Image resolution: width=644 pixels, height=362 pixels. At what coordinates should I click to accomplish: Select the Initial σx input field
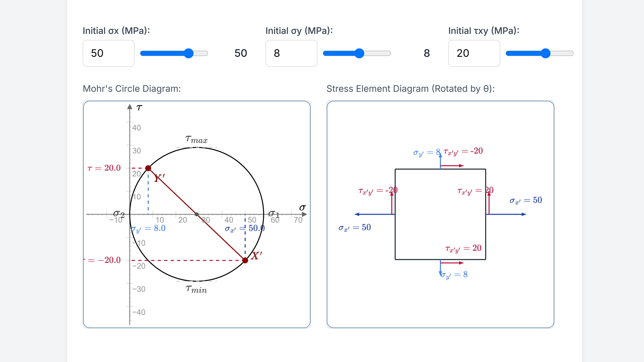[x=108, y=54]
